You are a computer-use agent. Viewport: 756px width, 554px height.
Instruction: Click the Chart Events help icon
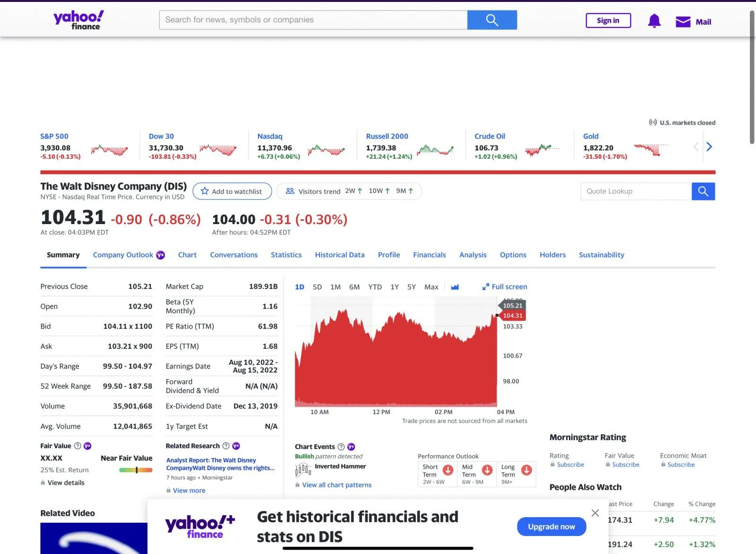coord(341,447)
